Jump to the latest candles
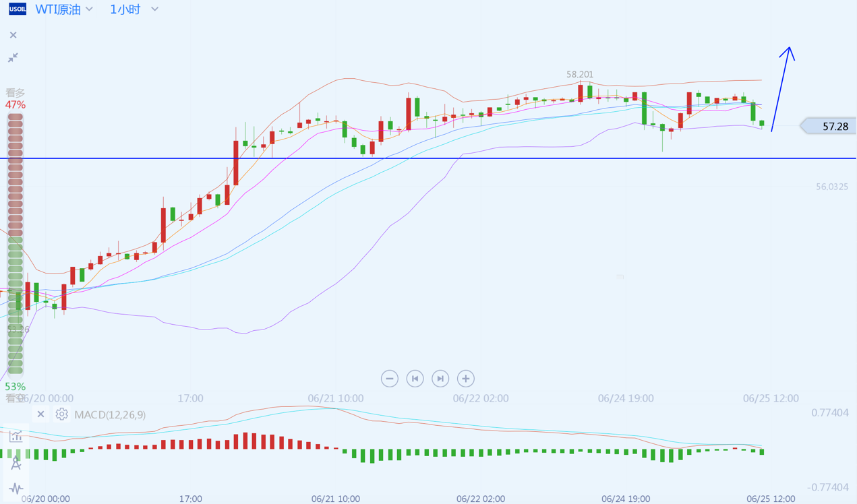 [440, 379]
